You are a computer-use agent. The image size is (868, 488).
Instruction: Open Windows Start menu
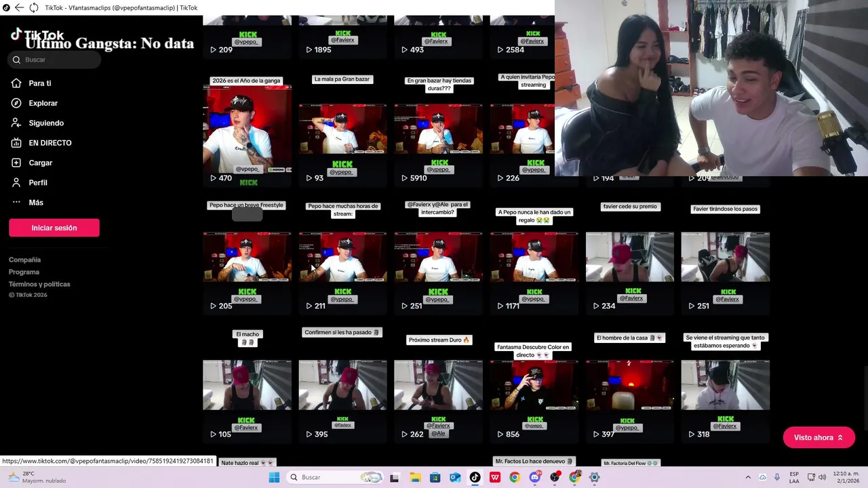pos(274,477)
